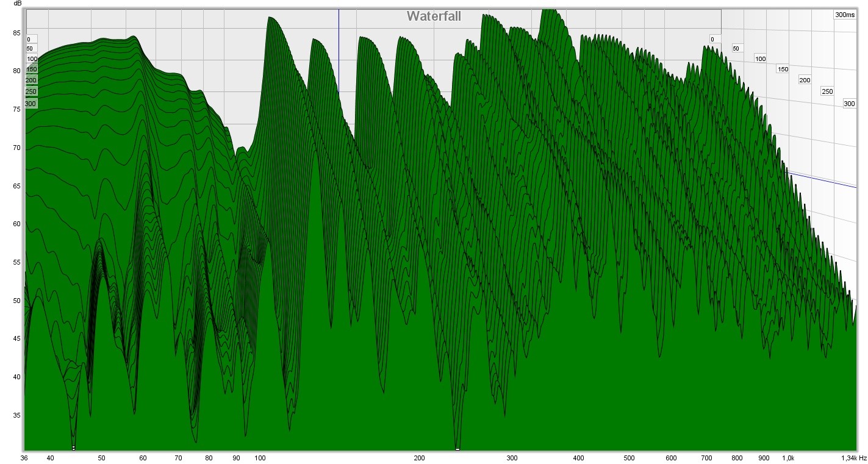The height and width of the screenshot is (464, 868).
Task: Click the 85 dB axis value
Action: 18,33
